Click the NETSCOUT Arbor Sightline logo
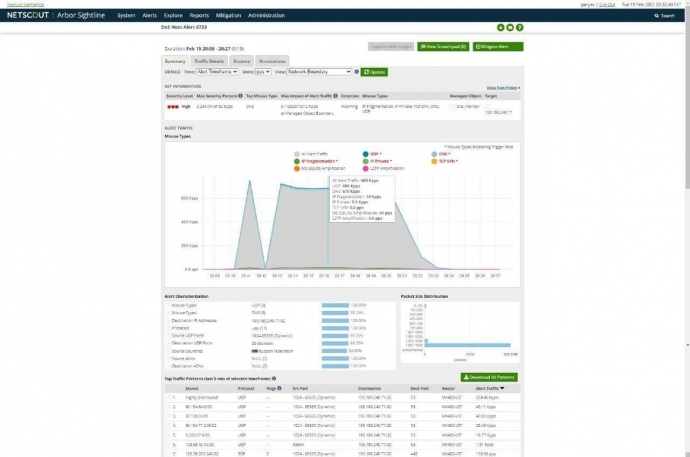 (56, 15)
